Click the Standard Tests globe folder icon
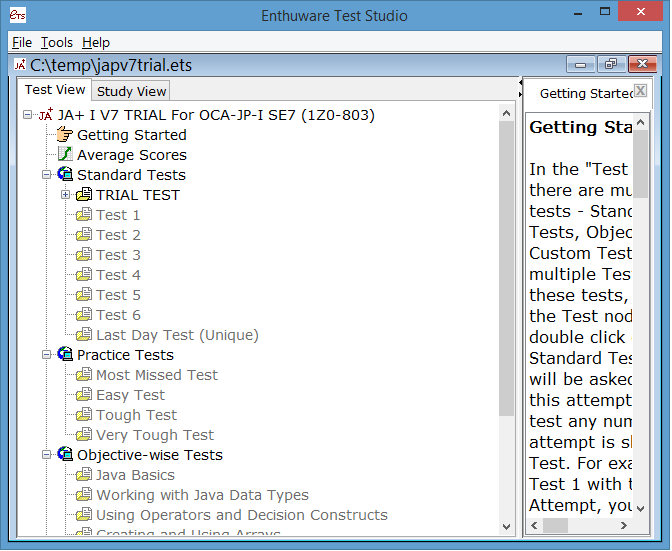 point(65,175)
